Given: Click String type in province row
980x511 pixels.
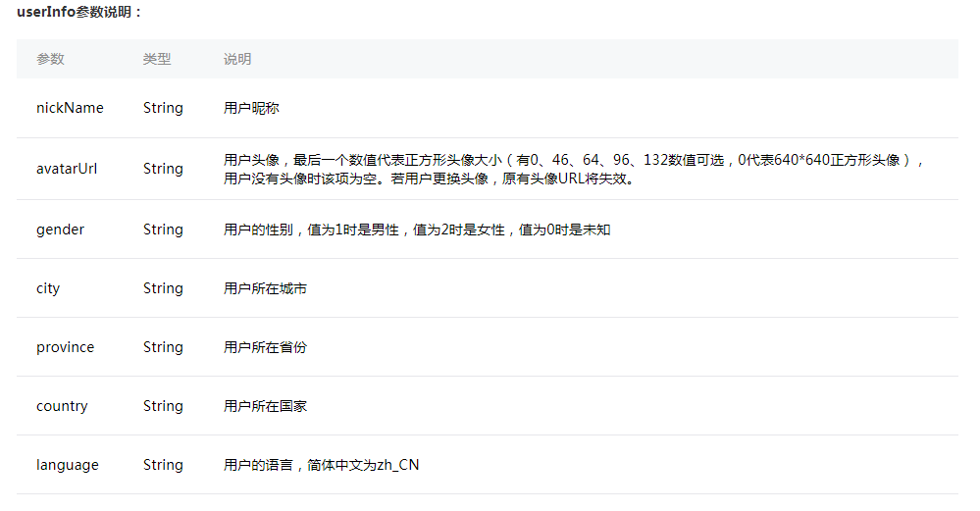Looking at the screenshot, I should 163,347.
